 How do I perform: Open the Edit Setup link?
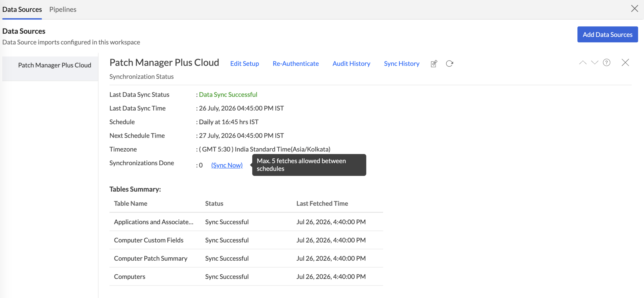pos(244,63)
